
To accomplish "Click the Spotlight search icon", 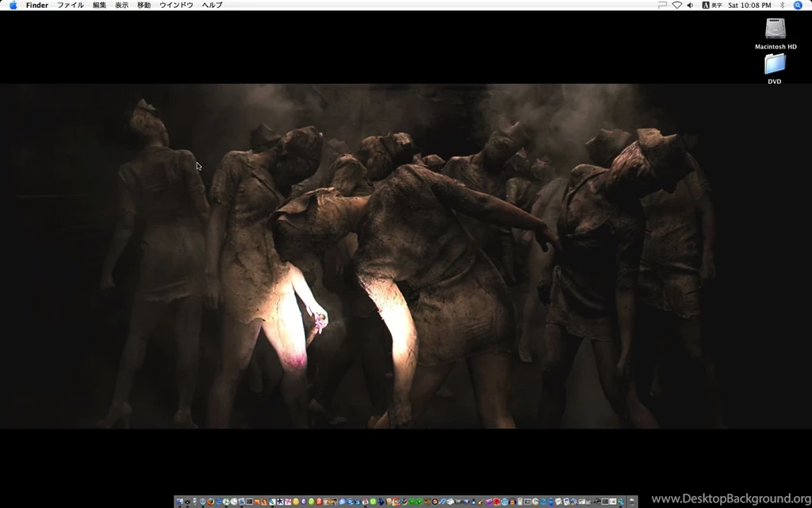I will pos(798,5).
